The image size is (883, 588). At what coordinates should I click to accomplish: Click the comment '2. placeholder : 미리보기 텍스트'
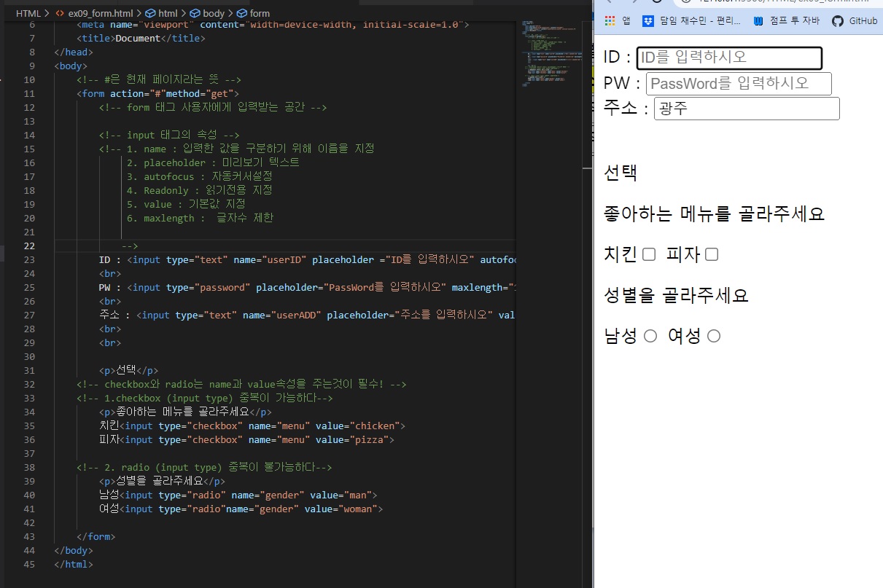(213, 162)
